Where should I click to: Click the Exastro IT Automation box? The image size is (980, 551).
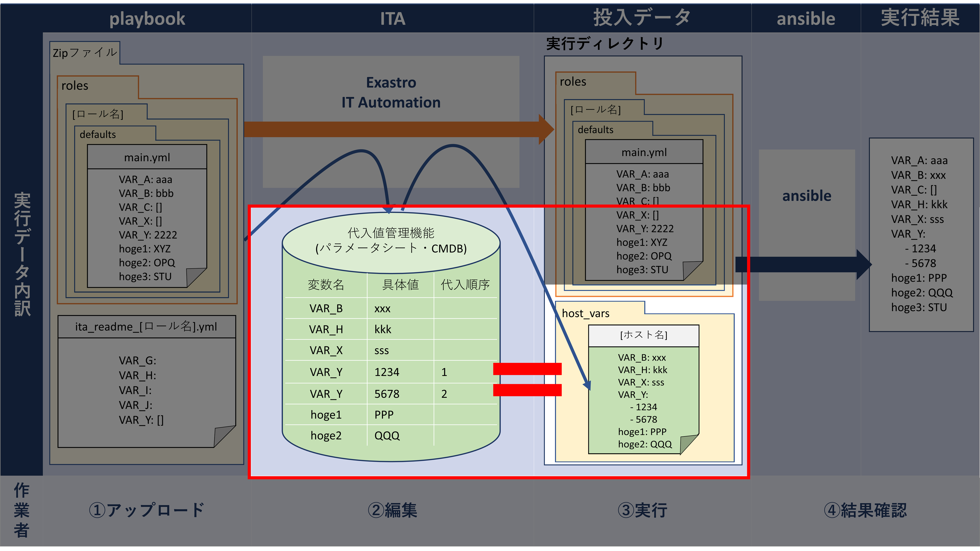pyautogui.click(x=391, y=122)
